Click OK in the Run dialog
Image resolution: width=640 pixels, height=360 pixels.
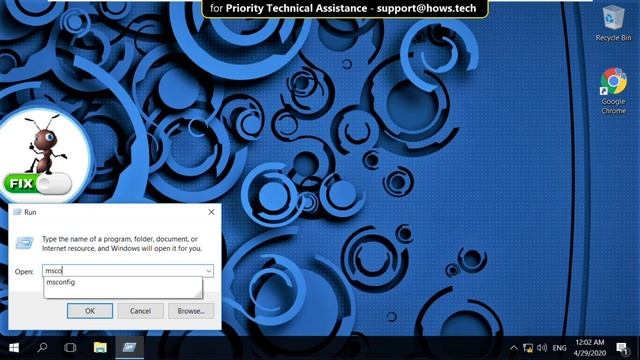point(90,311)
